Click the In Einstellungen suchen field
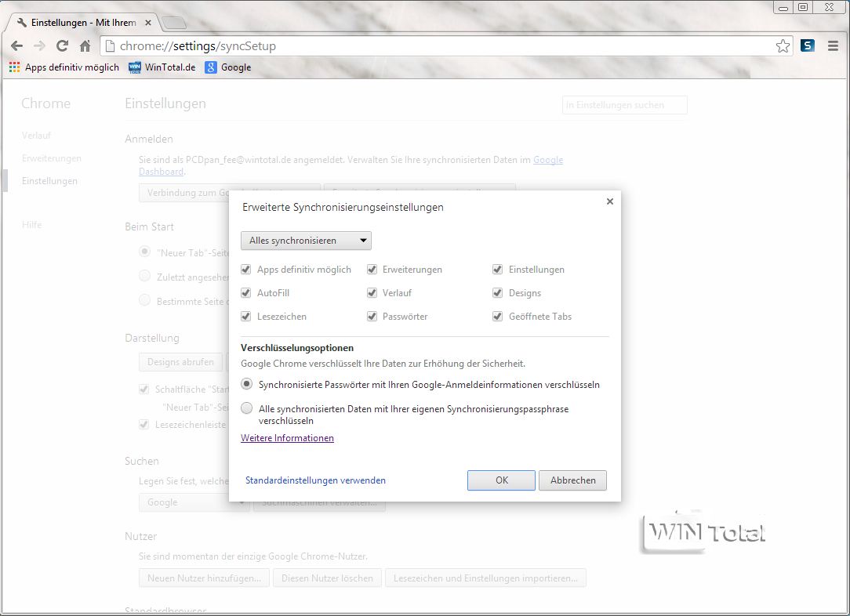The width and height of the screenshot is (850, 616). (624, 105)
